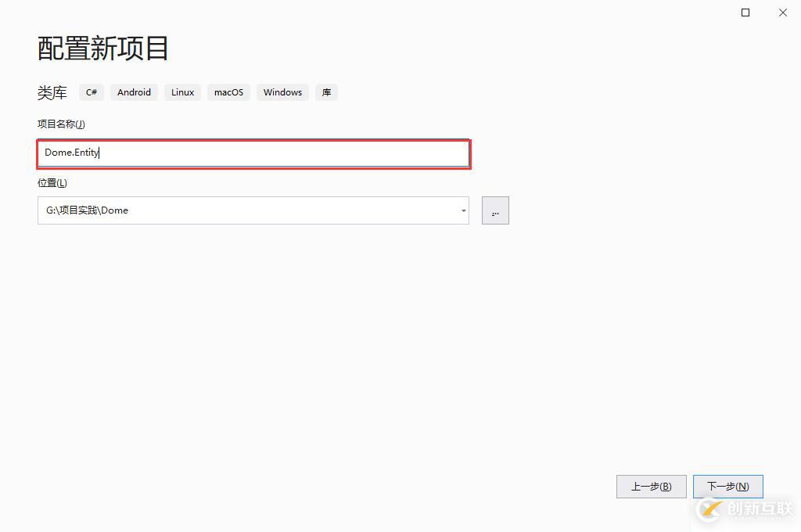801x532 pixels.
Task: Click the 位置(L) label
Action: pos(52,183)
